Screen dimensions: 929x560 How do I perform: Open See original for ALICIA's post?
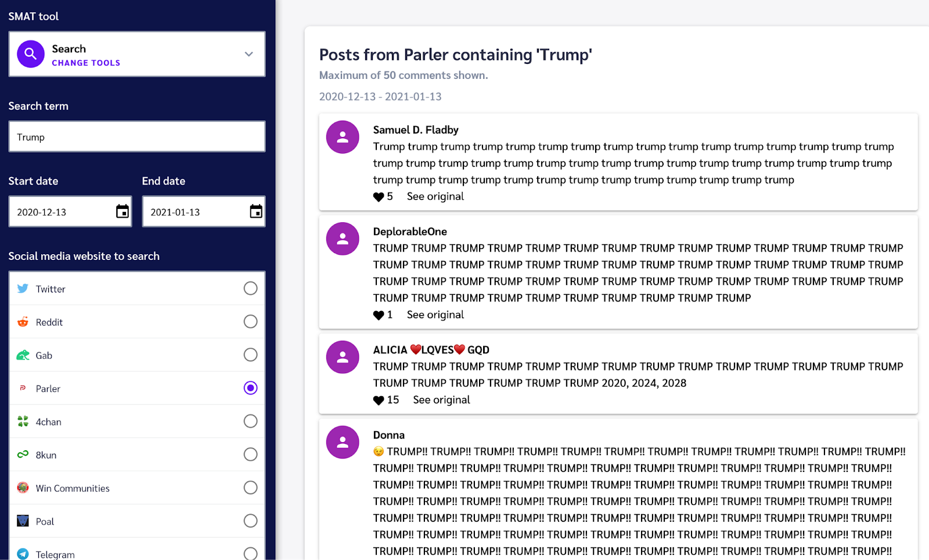click(x=441, y=400)
